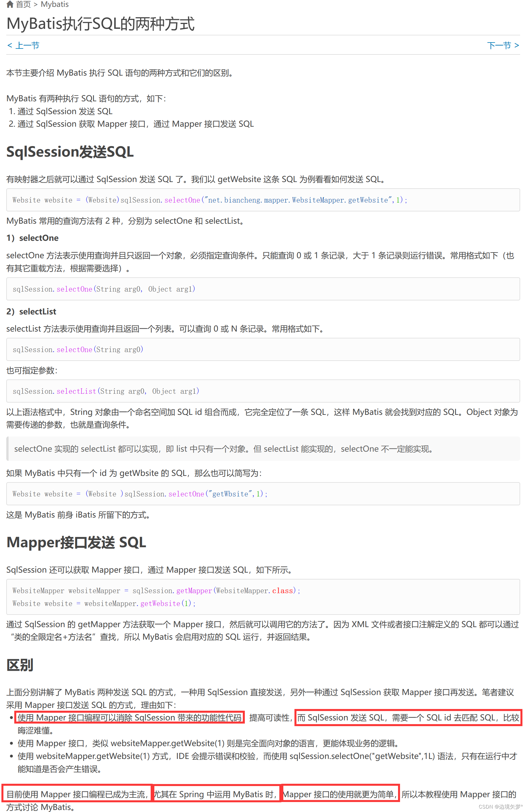The height and width of the screenshot is (812, 527).
Task: Go to next section via 下一节
Action: click(503, 45)
